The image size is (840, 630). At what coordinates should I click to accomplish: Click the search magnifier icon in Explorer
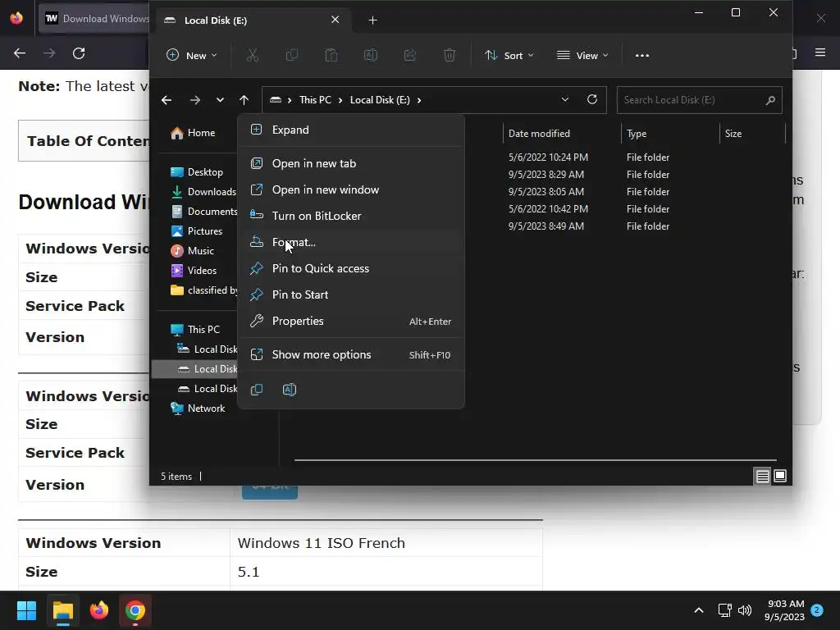770,100
